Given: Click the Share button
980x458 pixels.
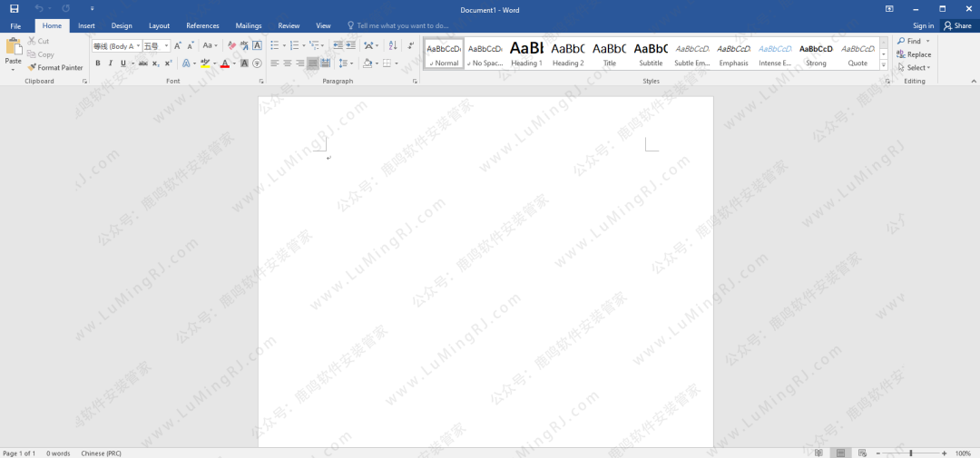Looking at the screenshot, I should [957, 26].
